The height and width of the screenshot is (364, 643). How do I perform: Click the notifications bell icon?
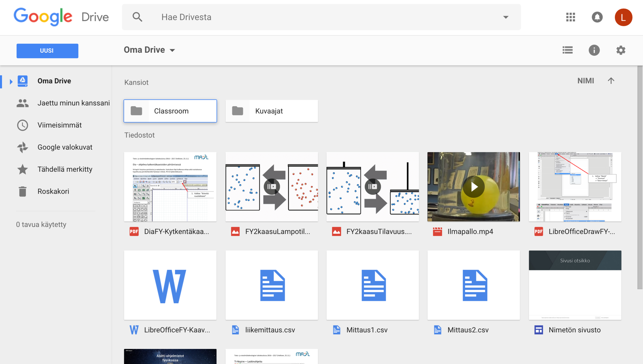point(597,17)
